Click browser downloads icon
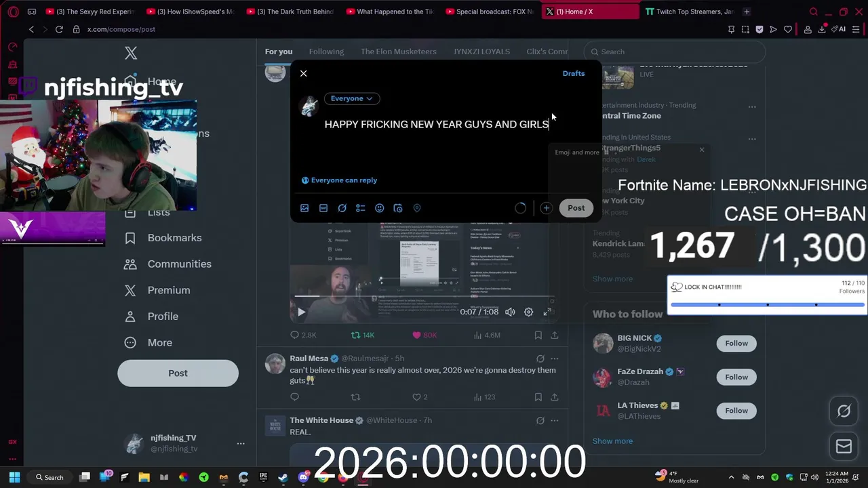Screen dimensions: 868x488 pos(822,29)
